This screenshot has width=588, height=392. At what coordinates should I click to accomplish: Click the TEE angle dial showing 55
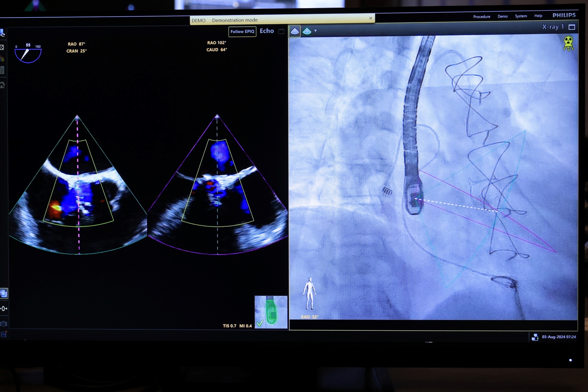coord(28,53)
